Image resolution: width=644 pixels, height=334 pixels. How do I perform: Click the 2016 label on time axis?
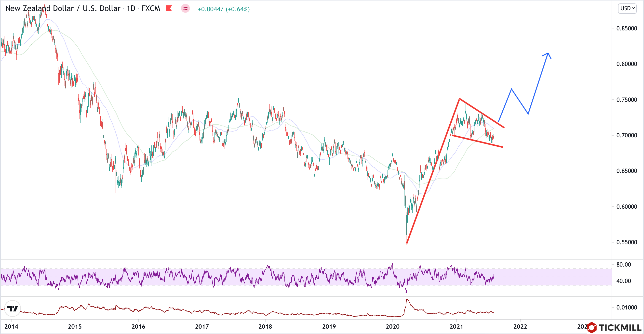coord(138,326)
